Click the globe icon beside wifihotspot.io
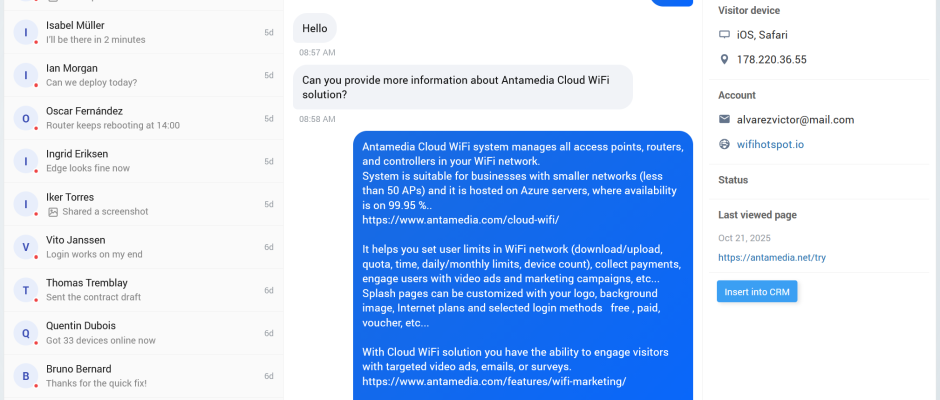 724,145
